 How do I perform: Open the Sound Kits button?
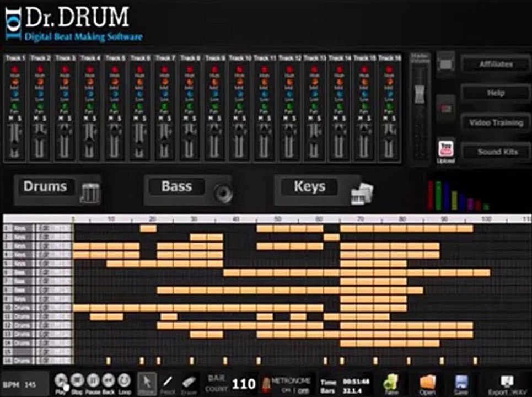point(496,152)
